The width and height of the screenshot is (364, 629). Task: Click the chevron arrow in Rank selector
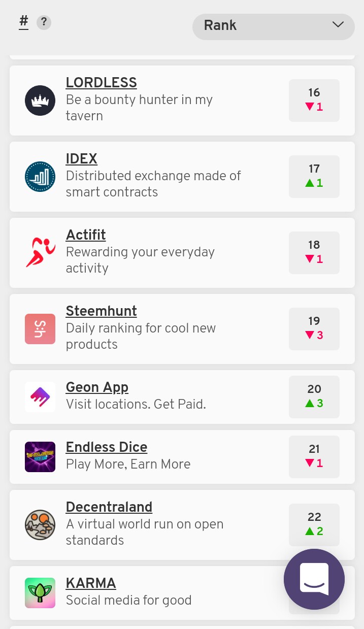(338, 25)
